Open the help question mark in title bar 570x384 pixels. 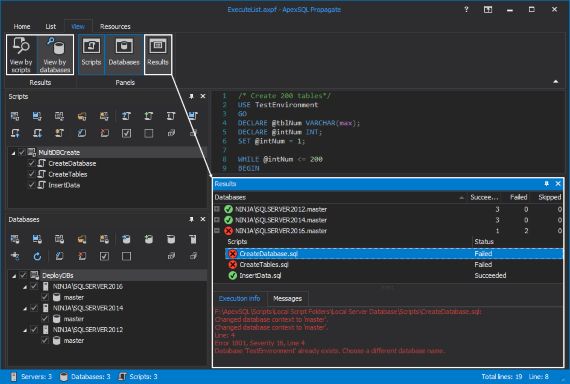(466, 9)
